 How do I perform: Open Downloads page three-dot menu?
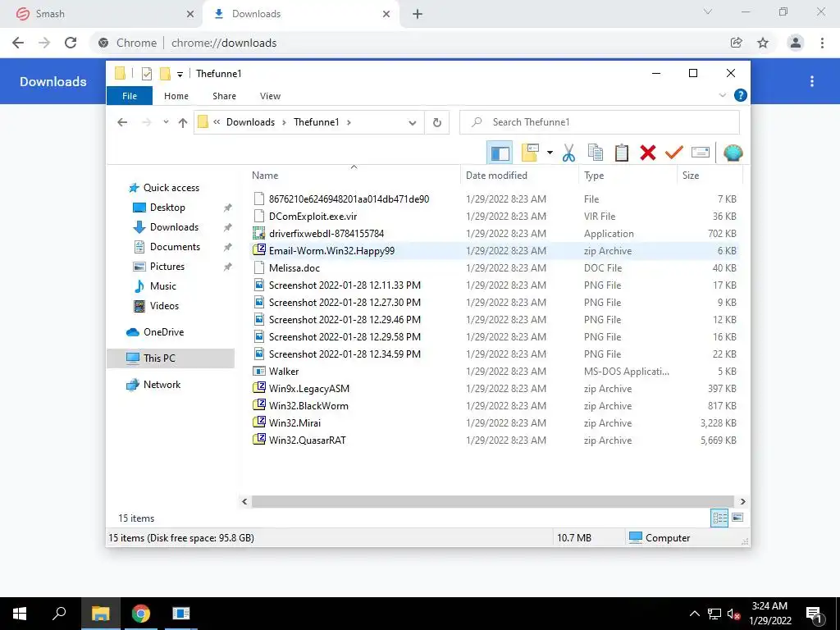coord(812,81)
